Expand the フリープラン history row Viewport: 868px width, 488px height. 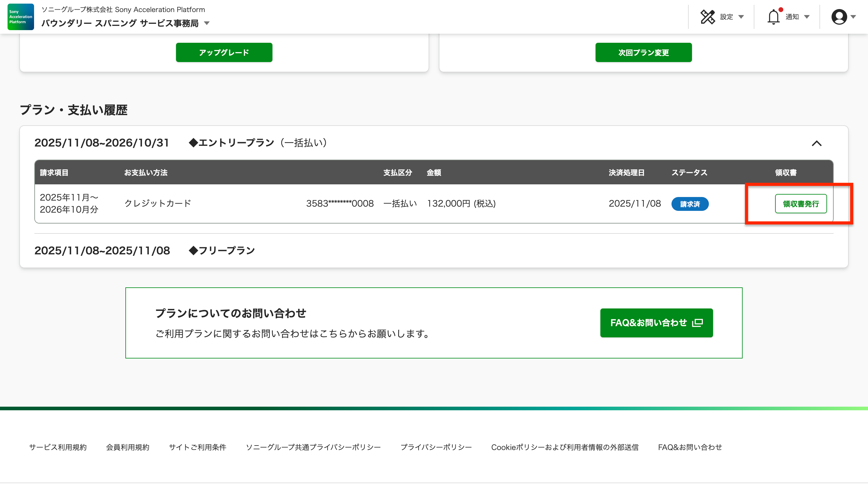coord(222,251)
